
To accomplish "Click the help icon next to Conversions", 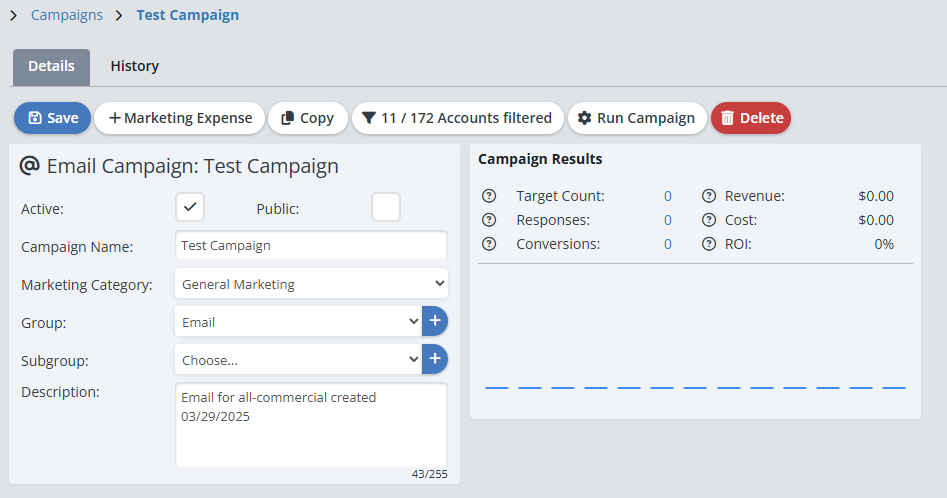I will [x=489, y=244].
